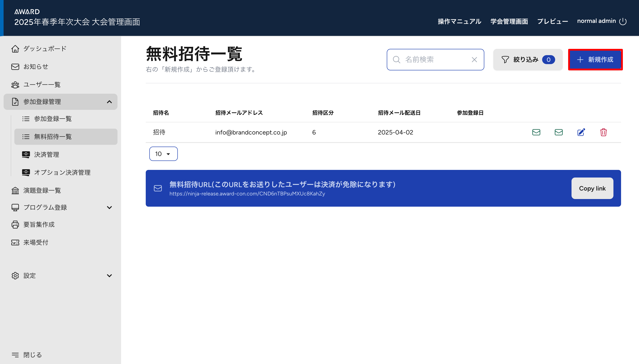639x364 pixels.
Task: Open ダッシュボード from the sidebar
Action: tap(44, 49)
